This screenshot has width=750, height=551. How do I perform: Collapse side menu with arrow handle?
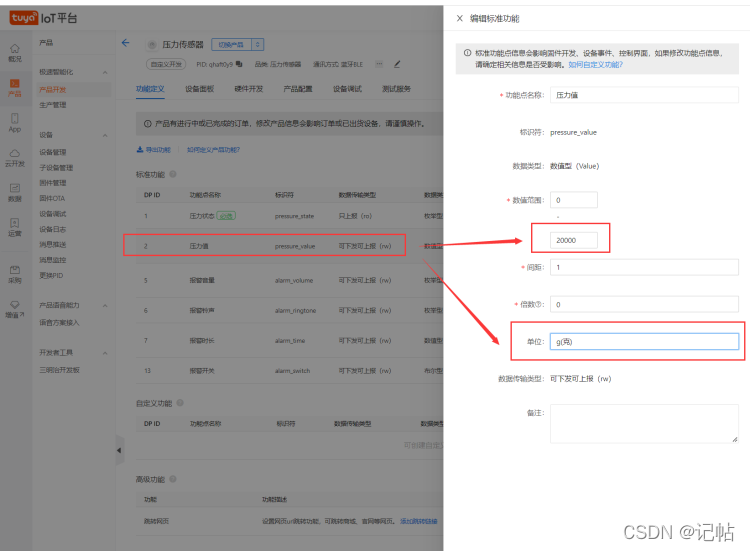coord(119,450)
